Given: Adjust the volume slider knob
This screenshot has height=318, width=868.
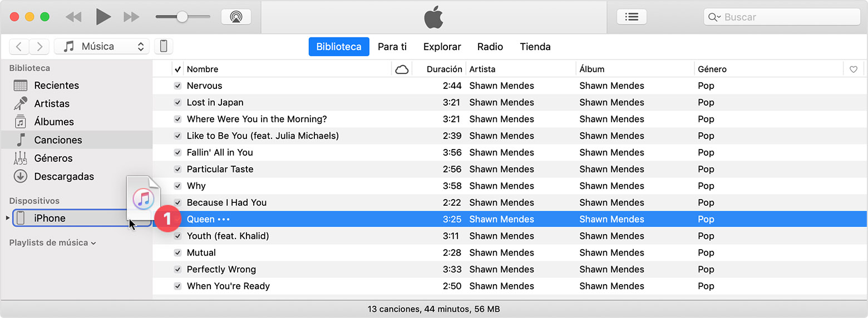Looking at the screenshot, I should pyautogui.click(x=182, y=17).
